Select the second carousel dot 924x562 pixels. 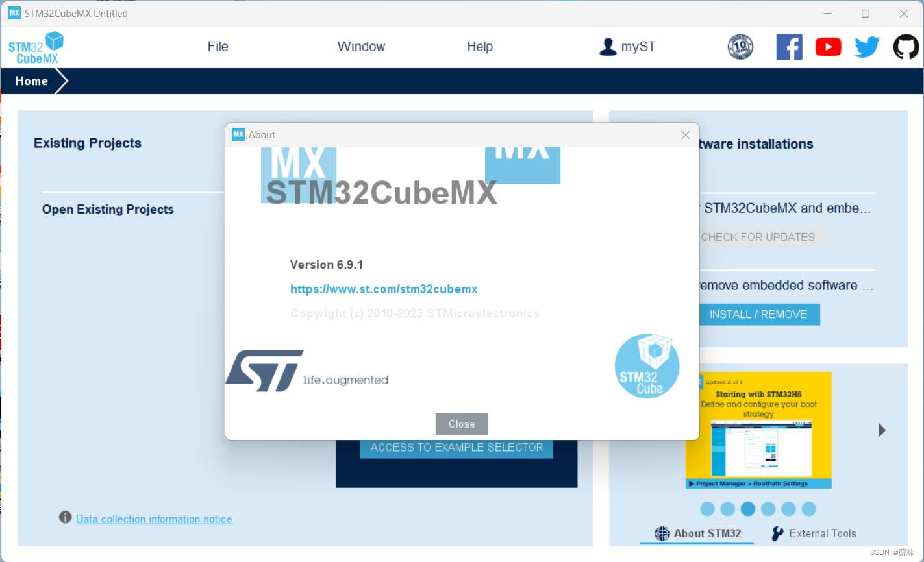click(728, 509)
